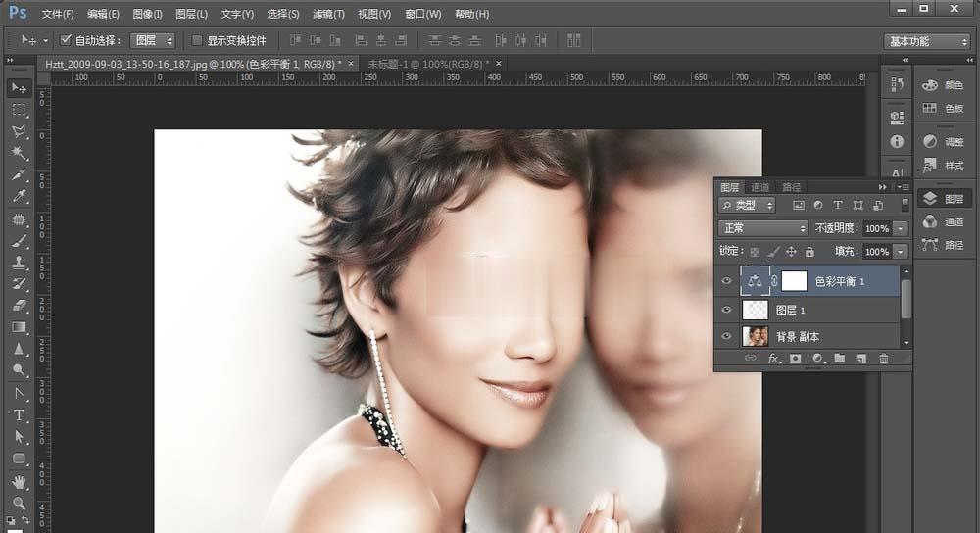Toggle the 自动选择 checkbox
This screenshot has width=980, height=533.
pos(65,40)
